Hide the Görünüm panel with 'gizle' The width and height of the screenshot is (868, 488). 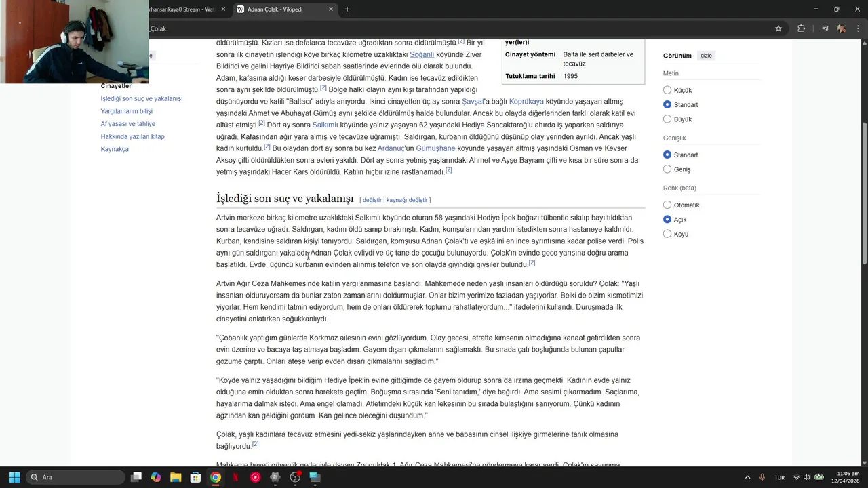tap(706, 56)
